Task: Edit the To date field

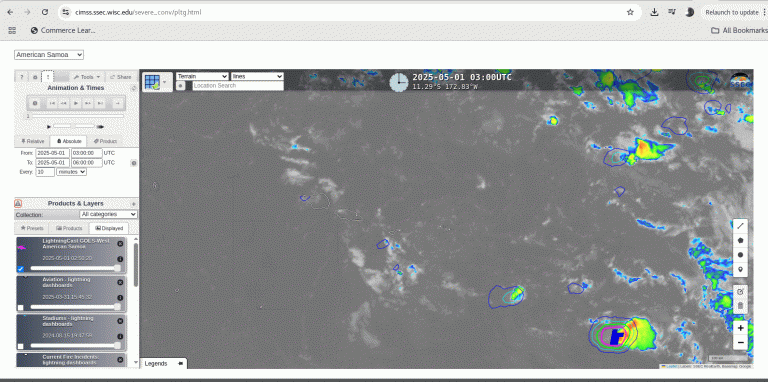Action: pos(52,162)
